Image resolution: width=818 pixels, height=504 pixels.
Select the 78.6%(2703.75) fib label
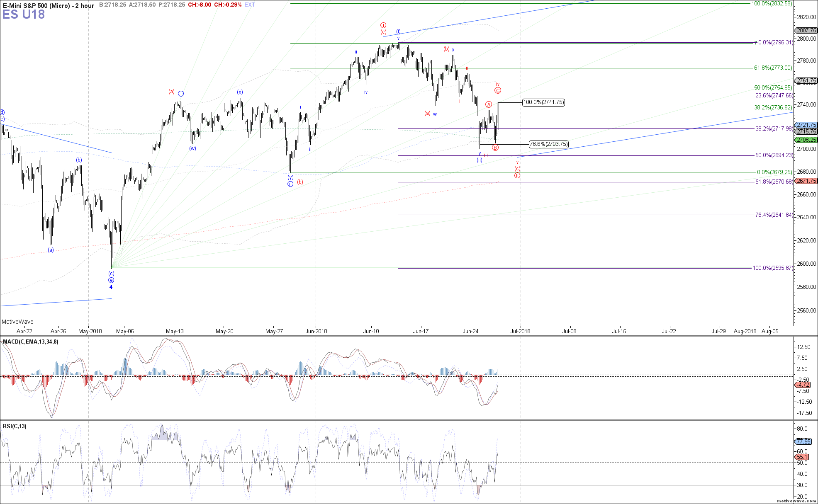click(x=548, y=144)
